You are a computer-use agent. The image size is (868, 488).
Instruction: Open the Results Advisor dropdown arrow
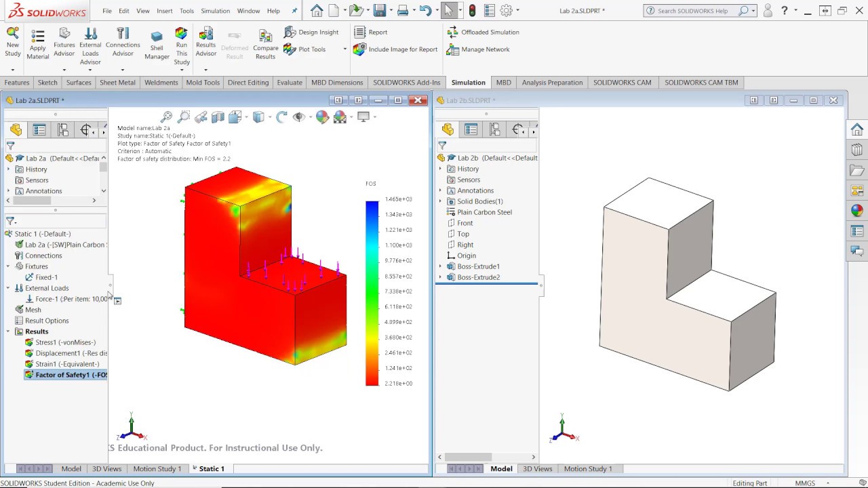click(205, 70)
